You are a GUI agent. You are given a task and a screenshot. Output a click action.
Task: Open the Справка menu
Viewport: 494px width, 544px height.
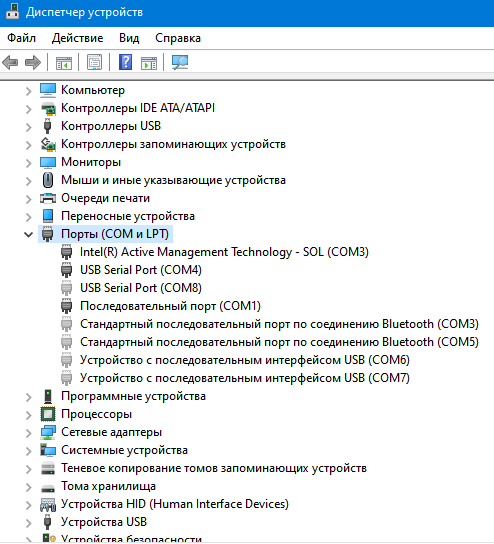pos(178,38)
